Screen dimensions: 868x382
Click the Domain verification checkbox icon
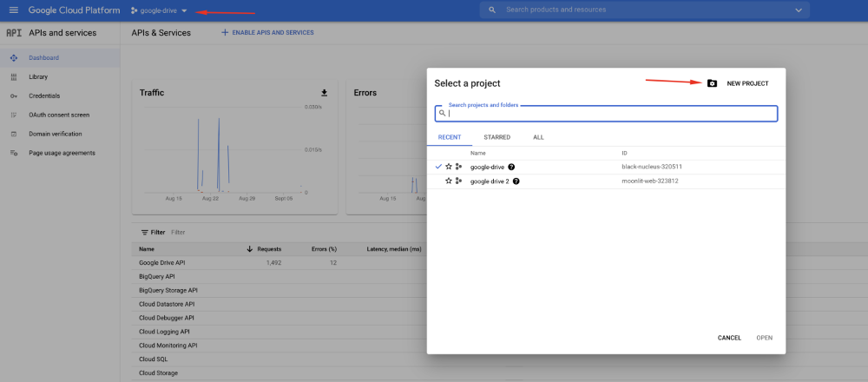(x=14, y=134)
